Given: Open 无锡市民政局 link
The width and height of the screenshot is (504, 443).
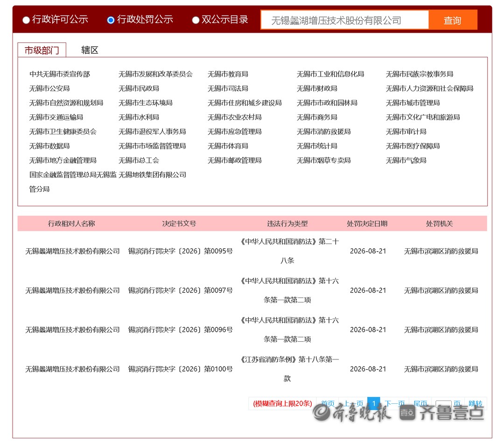Looking at the screenshot, I should click(139, 88).
